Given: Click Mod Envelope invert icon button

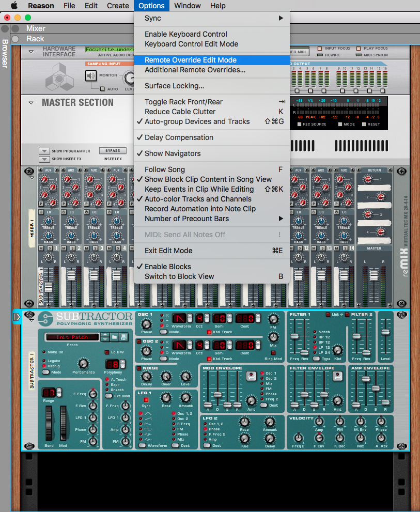Looking at the screenshot, I should pos(251,376).
